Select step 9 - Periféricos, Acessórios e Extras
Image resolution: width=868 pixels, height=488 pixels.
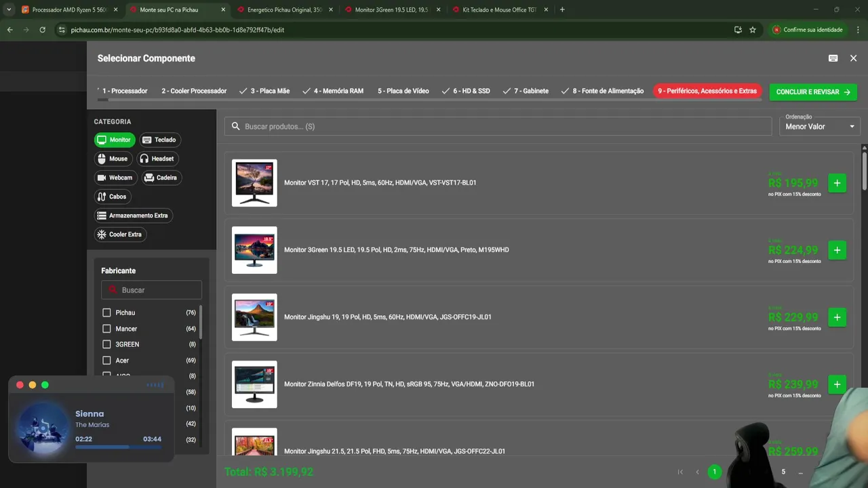(x=707, y=91)
